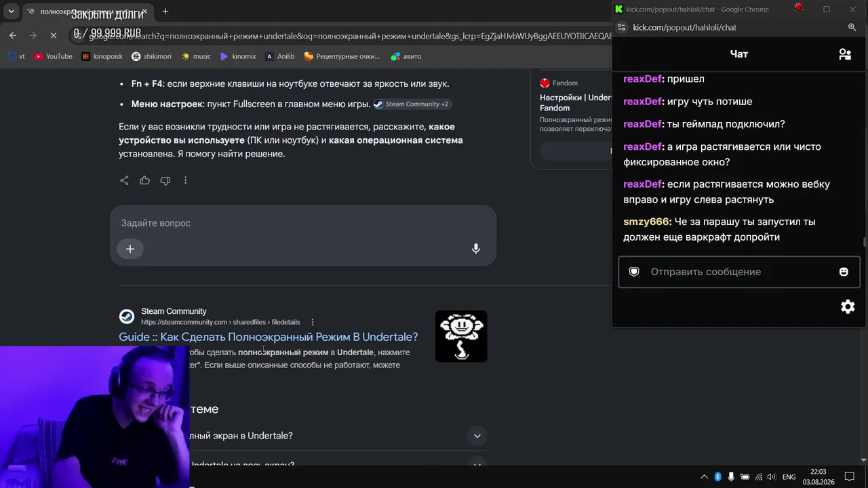Open the Bluetooth tray icon
The image size is (868, 488).
tap(718, 477)
